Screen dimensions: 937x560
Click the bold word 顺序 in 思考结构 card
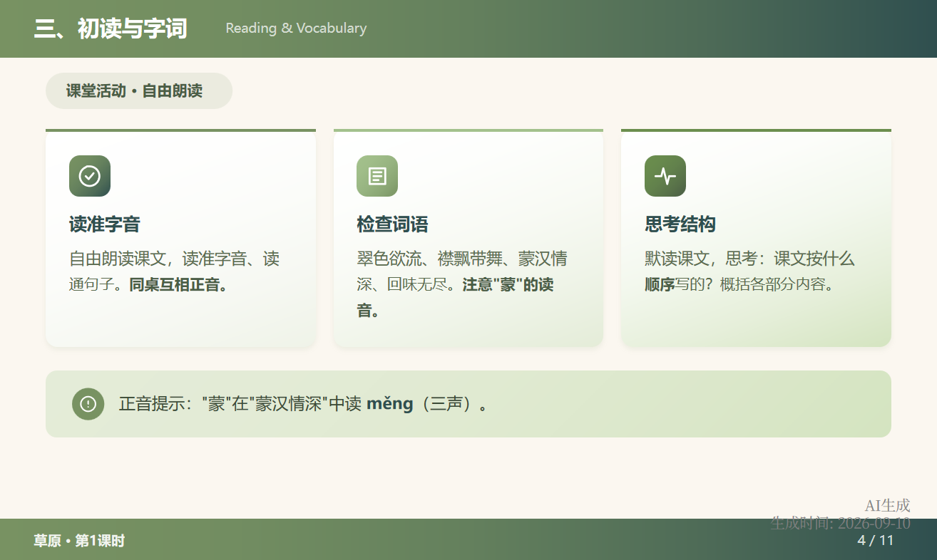(x=660, y=285)
